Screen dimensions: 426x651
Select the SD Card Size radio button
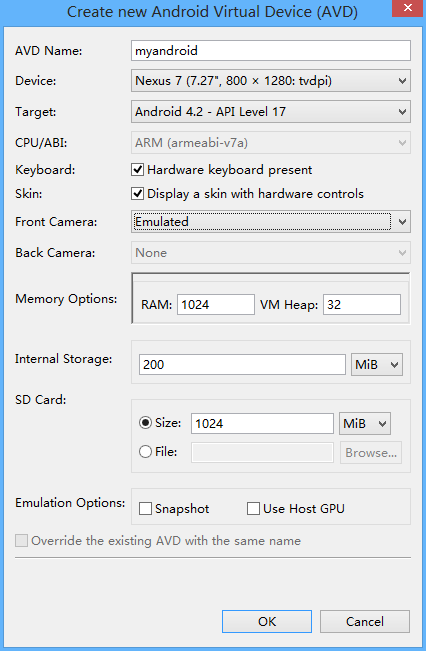(145, 423)
